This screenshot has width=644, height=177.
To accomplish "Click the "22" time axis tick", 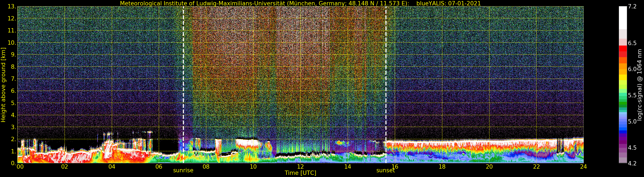I will click(536, 167).
